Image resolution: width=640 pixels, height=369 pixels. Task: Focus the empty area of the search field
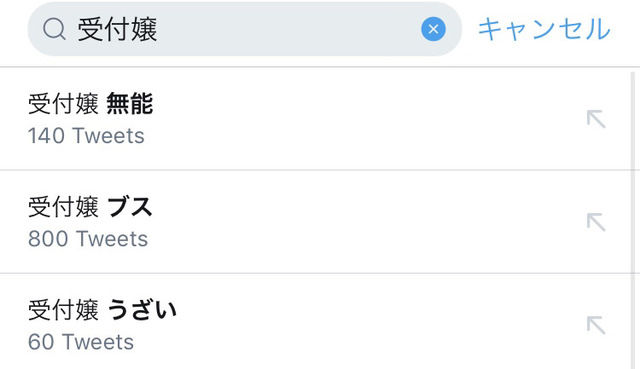click(x=286, y=29)
